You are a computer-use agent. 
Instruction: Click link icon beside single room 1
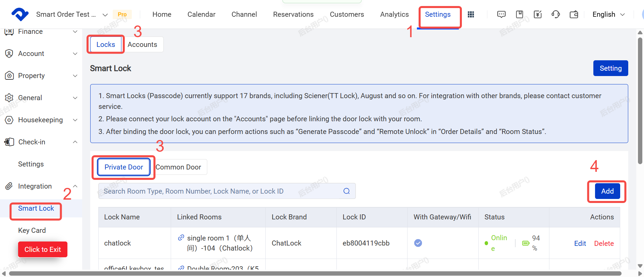pyautogui.click(x=181, y=237)
